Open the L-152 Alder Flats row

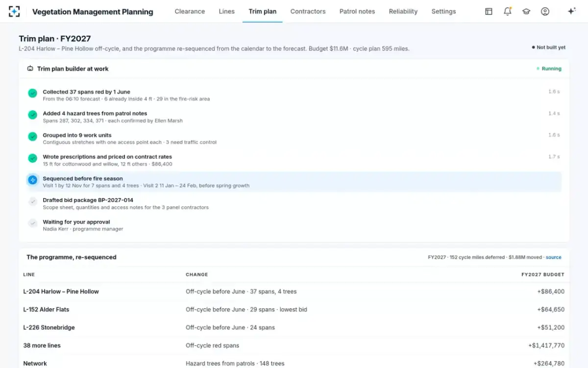tap(294, 310)
